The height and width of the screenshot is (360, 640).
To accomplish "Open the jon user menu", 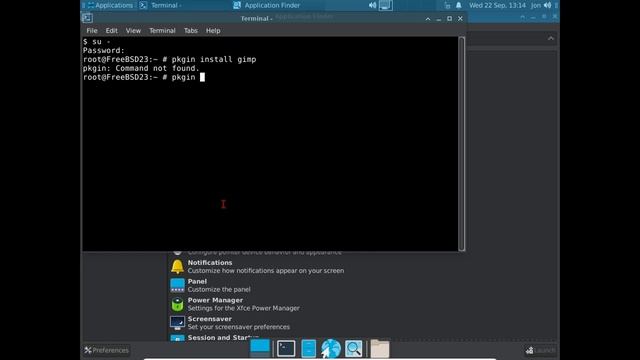I will click(536, 5).
